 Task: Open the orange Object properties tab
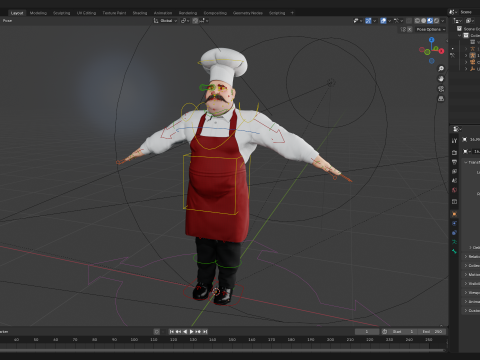pos(454,214)
